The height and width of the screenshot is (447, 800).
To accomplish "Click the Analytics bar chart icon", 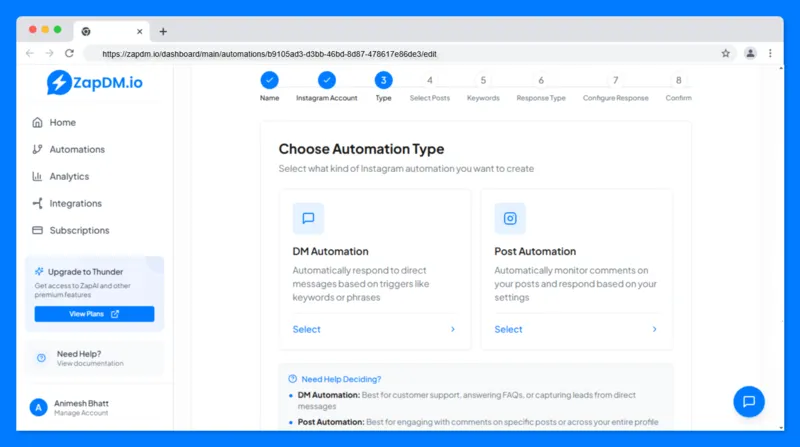I will 37,177.
